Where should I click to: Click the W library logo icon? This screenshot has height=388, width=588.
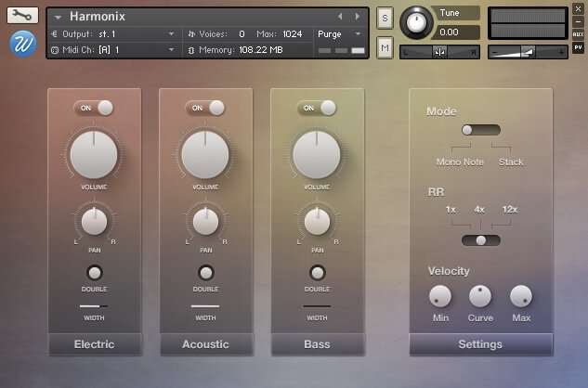pos(23,43)
